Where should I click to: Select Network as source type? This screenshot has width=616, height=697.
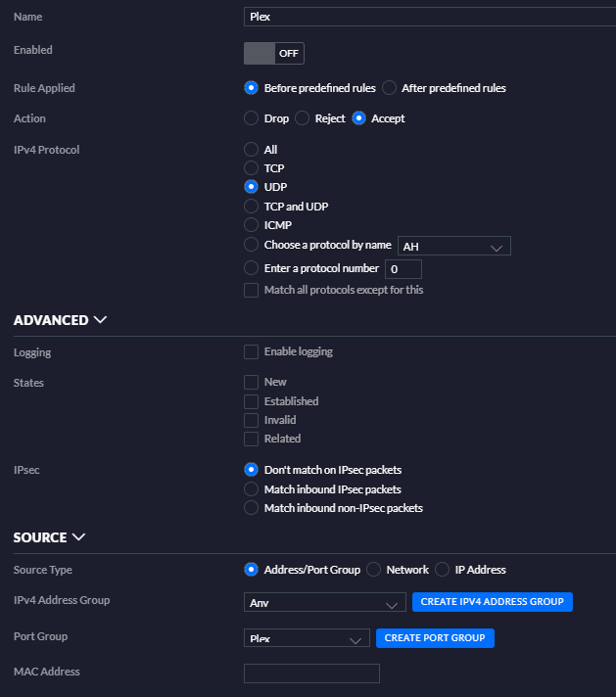[x=373, y=570]
